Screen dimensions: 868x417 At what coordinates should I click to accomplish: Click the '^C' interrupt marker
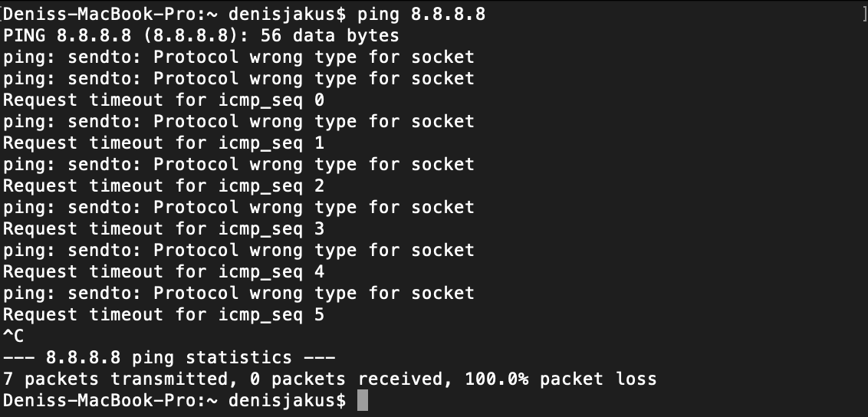point(13,336)
